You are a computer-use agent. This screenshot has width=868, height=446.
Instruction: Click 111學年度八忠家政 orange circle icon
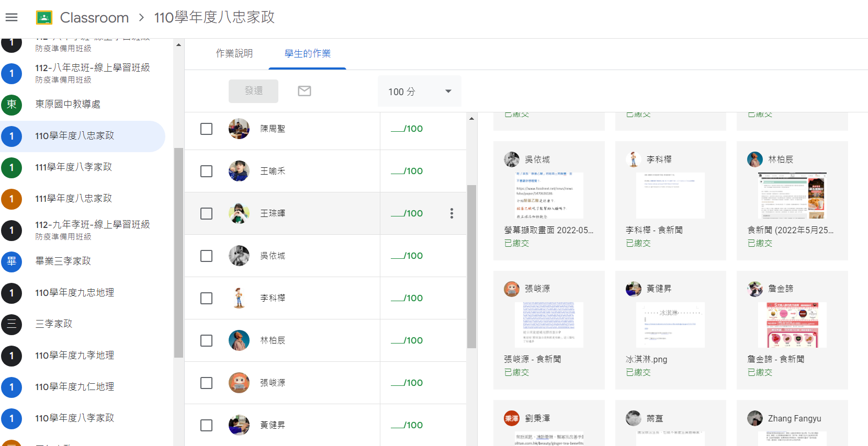click(12, 199)
